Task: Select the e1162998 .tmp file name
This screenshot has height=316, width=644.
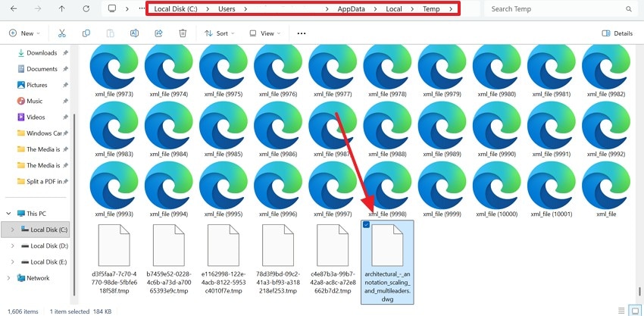Action: point(223,283)
